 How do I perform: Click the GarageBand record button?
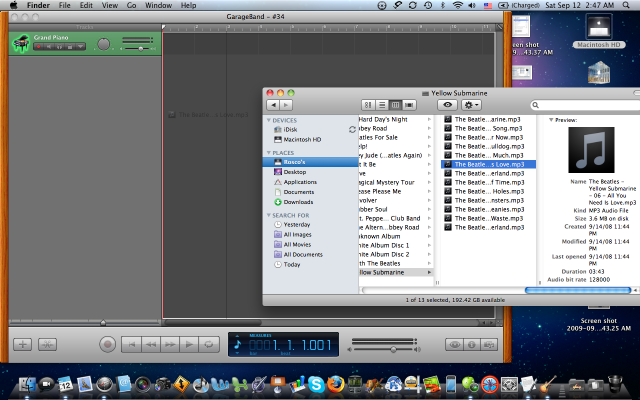point(107,344)
